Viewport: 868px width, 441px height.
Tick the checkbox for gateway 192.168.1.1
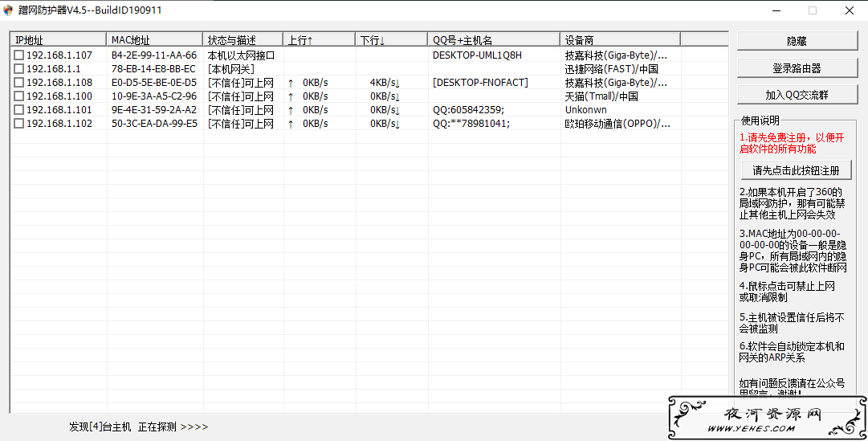coord(18,69)
